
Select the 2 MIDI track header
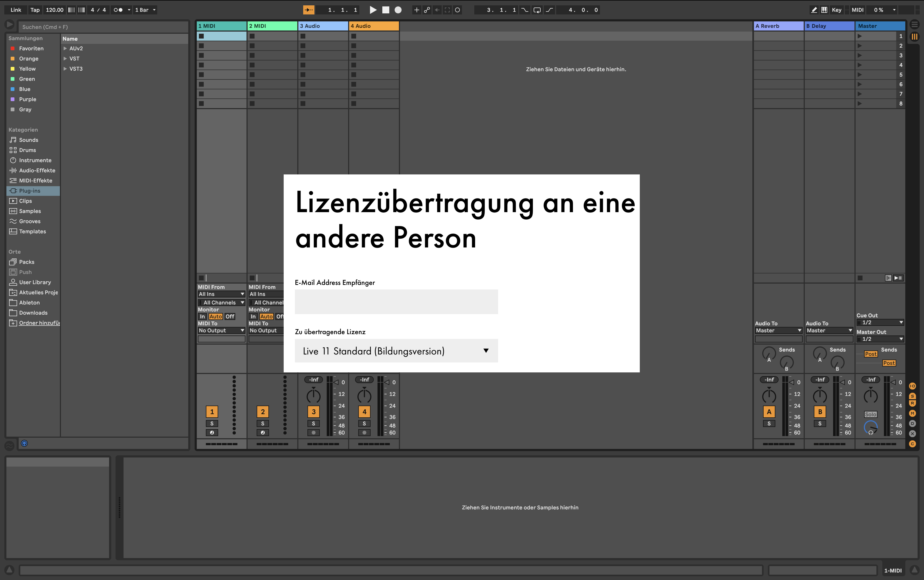tap(272, 26)
